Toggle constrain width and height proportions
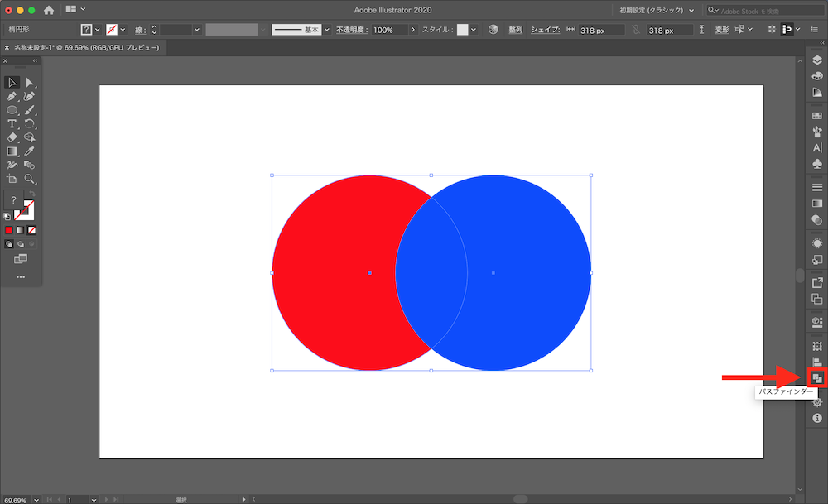828x504 pixels. tap(636, 30)
